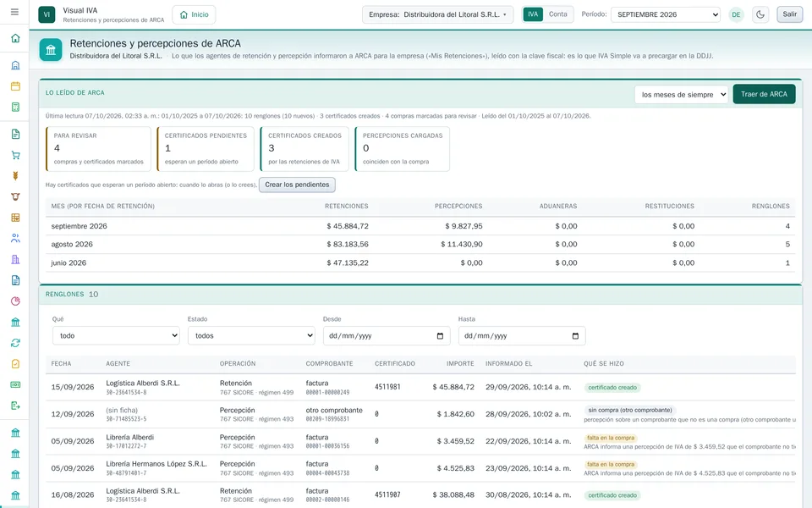This screenshot has height=508, width=812.
Task: Click the document export arrow sidebar icon
Action: [15, 406]
